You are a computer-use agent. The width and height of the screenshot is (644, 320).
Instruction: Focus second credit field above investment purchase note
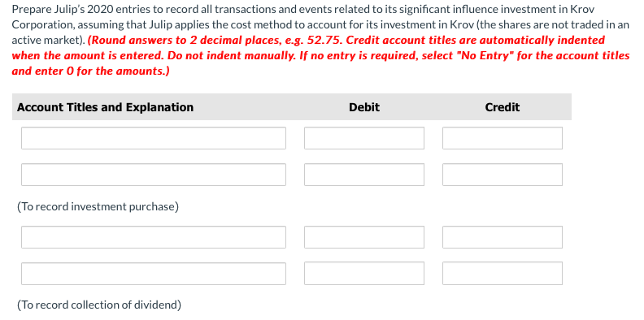pyautogui.click(x=503, y=175)
